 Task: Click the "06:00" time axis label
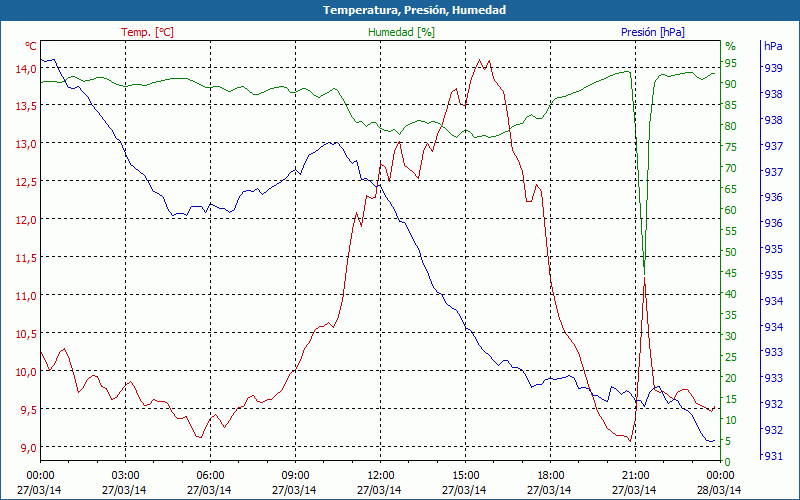point(210,476)
